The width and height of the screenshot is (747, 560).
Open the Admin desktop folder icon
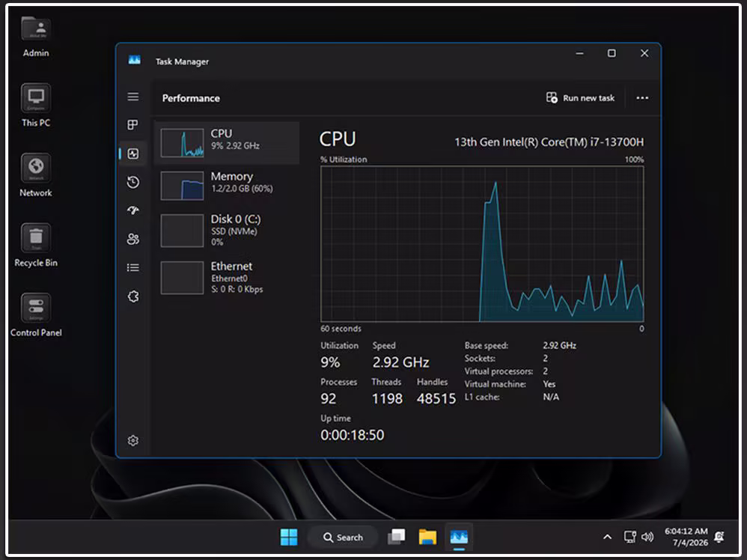pyautogui.click(x=36, y=37)
